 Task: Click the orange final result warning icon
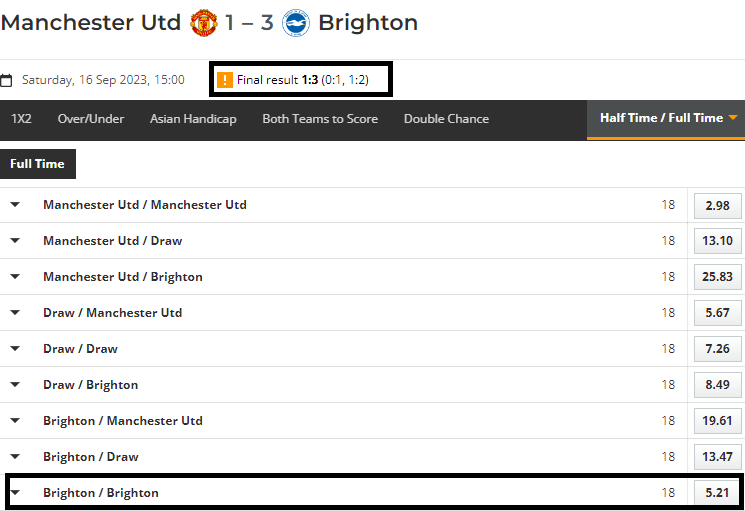pos(225,79)
